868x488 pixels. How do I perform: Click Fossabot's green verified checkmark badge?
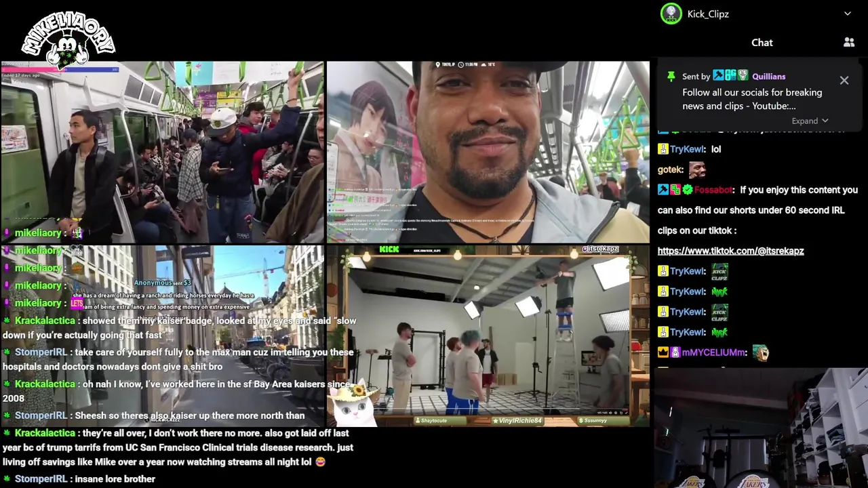(x=688, y=190)
